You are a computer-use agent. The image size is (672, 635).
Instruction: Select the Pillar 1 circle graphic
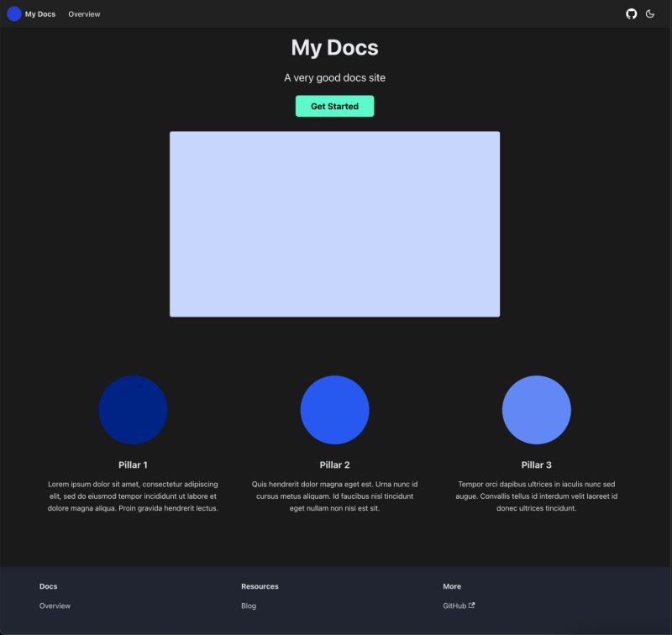coord(134,409)
